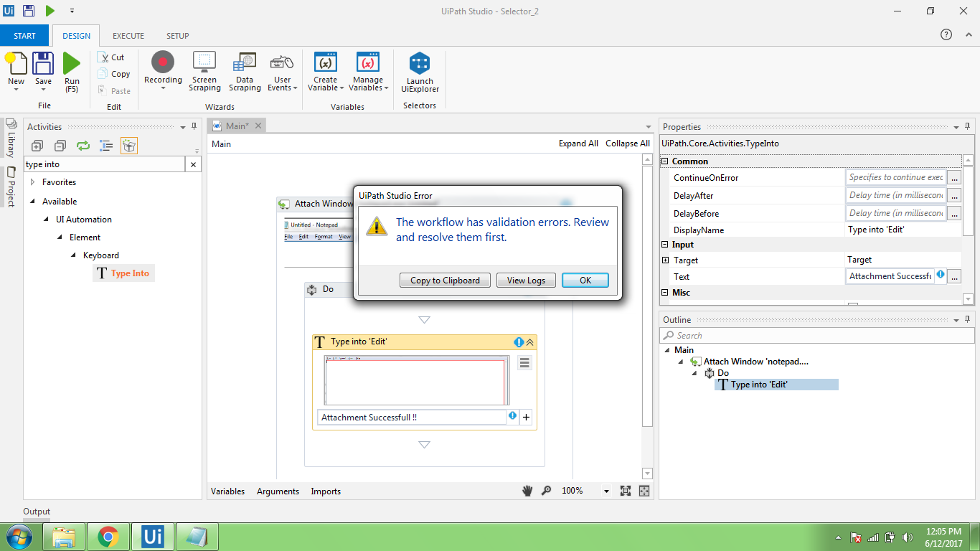Image resolution: width=980 pixels, height=551 pixels.
Task: Launch UiExplorer from the ribbon
Action: point(420,72)
